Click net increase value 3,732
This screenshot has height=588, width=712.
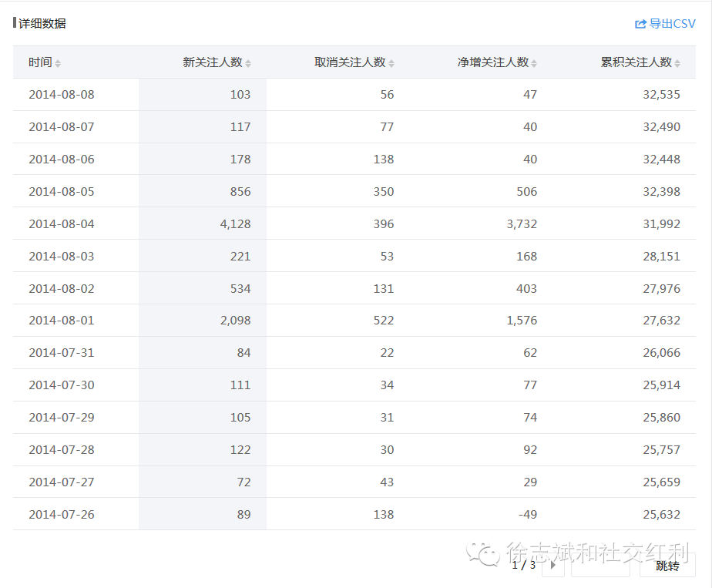(x=522, y=223)
